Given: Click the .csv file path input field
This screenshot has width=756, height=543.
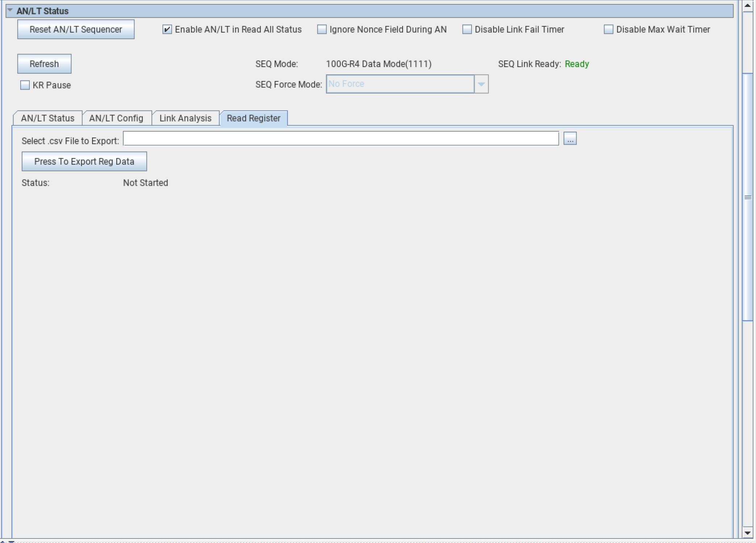Looking at the screenshot, I should (341, 139).
